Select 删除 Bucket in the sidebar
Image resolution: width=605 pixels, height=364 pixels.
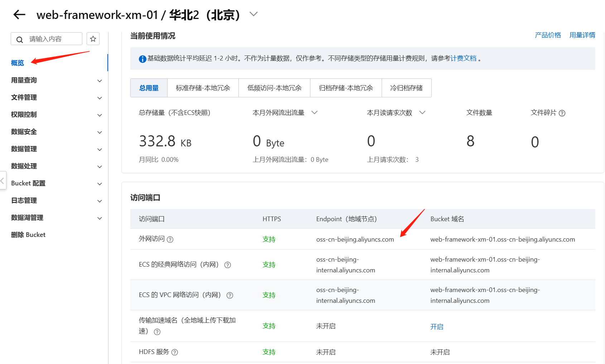click(x=28, y=234)
